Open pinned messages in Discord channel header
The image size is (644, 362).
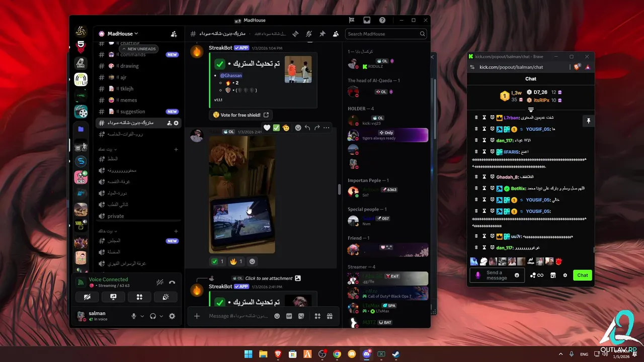point(323,34)
